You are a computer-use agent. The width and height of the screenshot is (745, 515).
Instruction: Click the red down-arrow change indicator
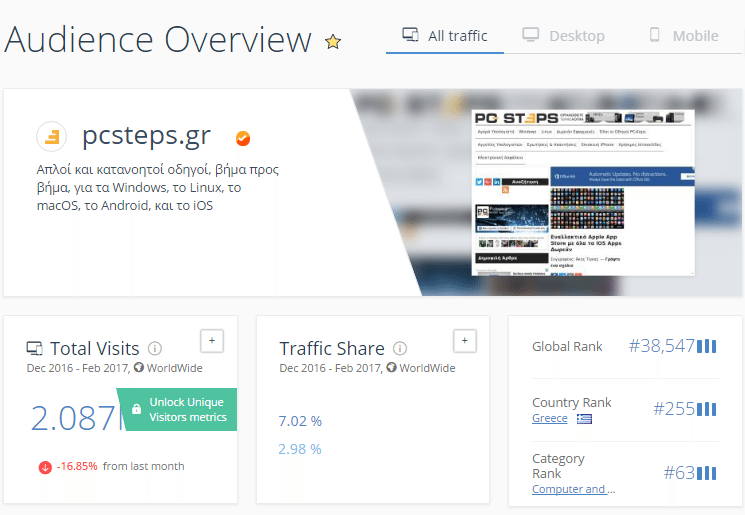click(x=45, y=466)
